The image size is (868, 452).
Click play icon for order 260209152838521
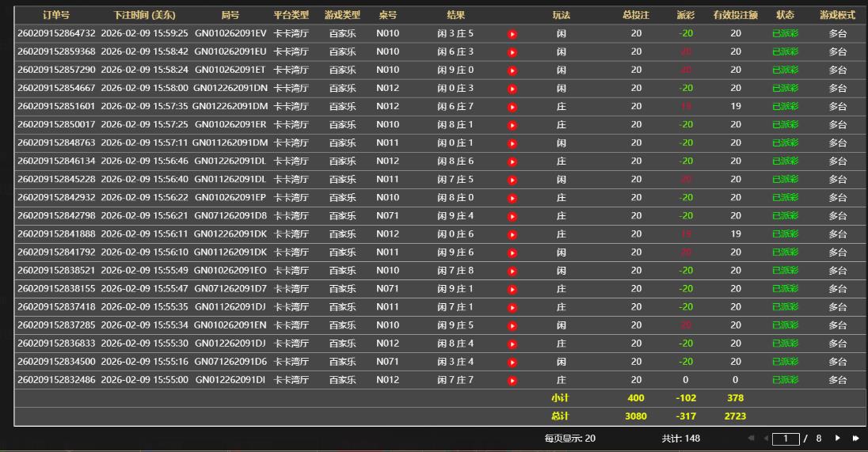pyautogui.click(x=512, y=271)
